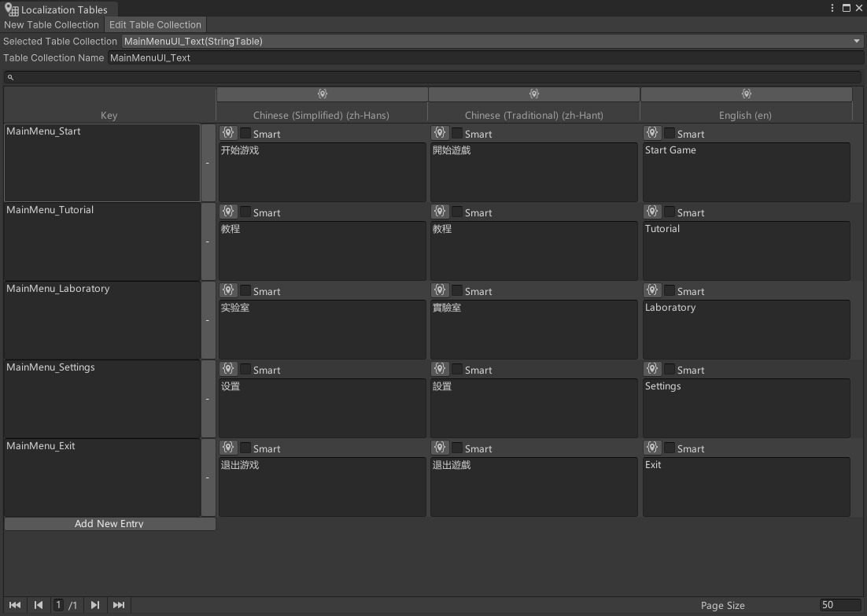Go to first page of table
This screenshot has height=616, width=867.
tap(15, 605)
